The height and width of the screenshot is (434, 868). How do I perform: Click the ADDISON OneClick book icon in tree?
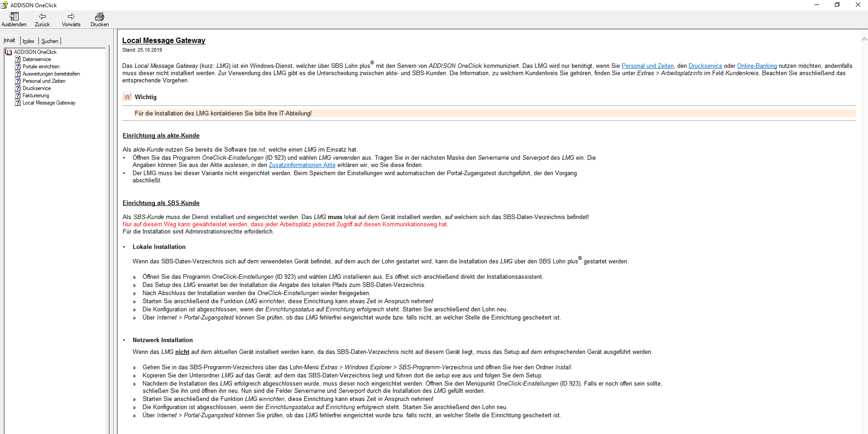pyautogui.click(x=8, y=52)
